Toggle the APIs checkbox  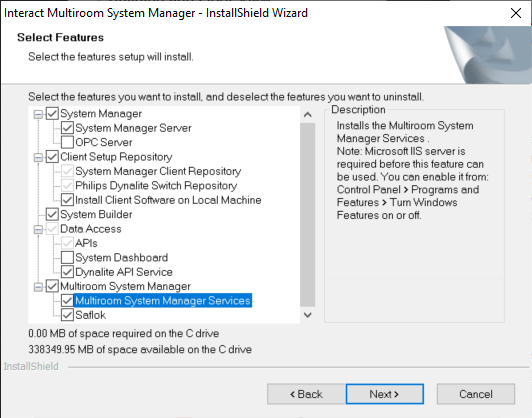pyautogui.click(x=67, y=243)
